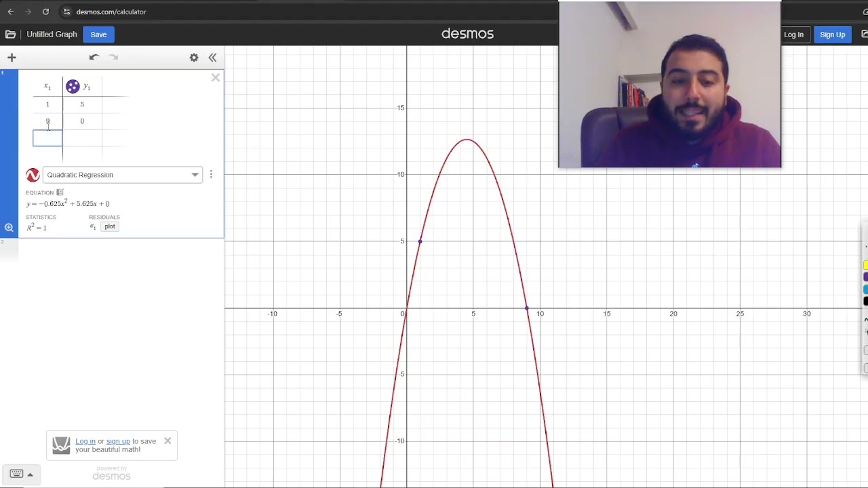The image size is (868, 488).
Task: Click the desmos.com/calculator address bar
Action: pos(111,12)
